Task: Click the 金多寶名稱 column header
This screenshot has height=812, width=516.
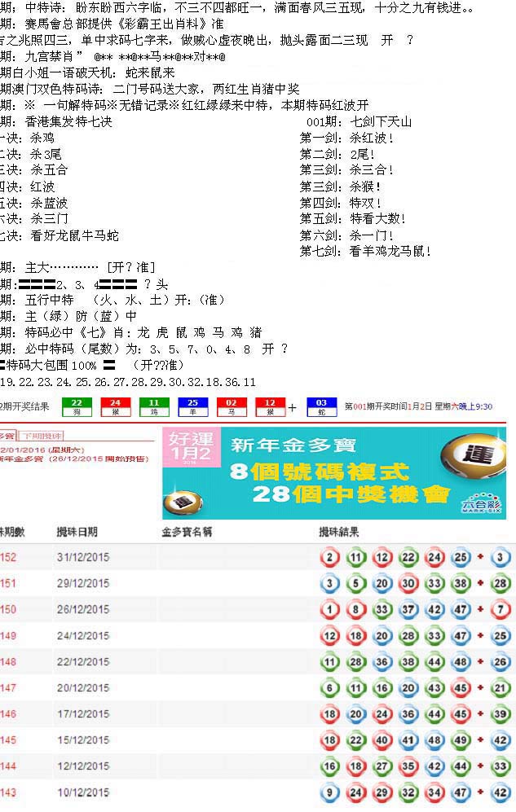Action: (187, 532)
